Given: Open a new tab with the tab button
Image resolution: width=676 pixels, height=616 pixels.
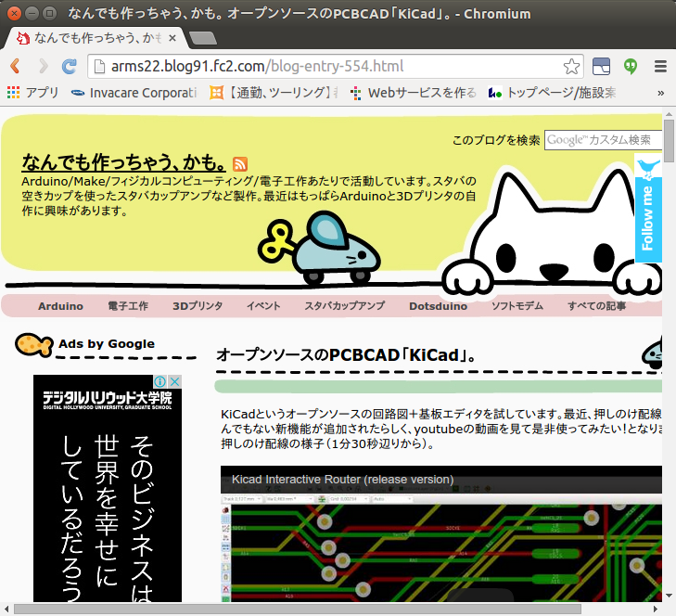Looking at the screenshot, I should pos(203,38).
